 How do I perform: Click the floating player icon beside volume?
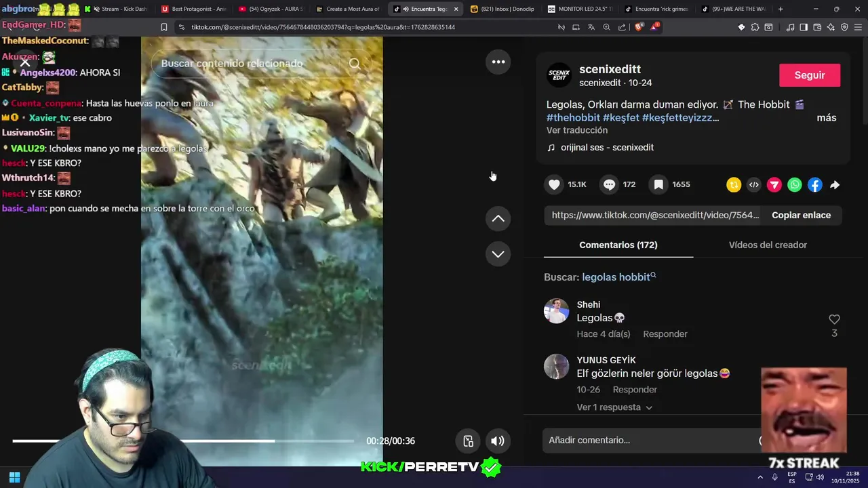pos(468,441)
